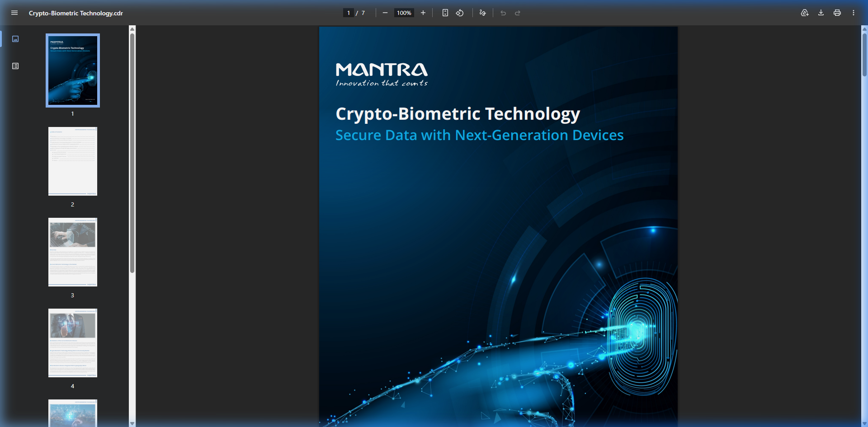The width and height of the screenshot is (868, 427).
Task: Open the partly visible page 5 thumbnail
Action: 73,413
